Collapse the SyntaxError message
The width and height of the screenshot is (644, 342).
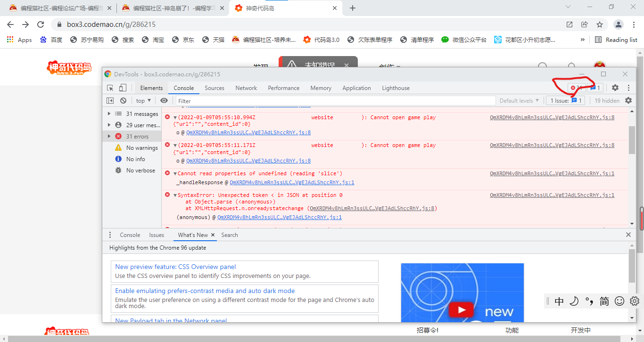click(x=175, y=195)
